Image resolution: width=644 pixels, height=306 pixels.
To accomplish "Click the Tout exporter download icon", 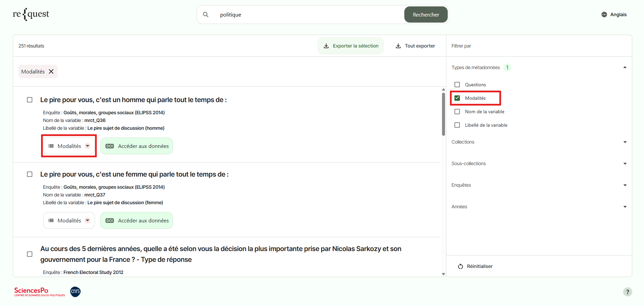I will pos(398,46).
